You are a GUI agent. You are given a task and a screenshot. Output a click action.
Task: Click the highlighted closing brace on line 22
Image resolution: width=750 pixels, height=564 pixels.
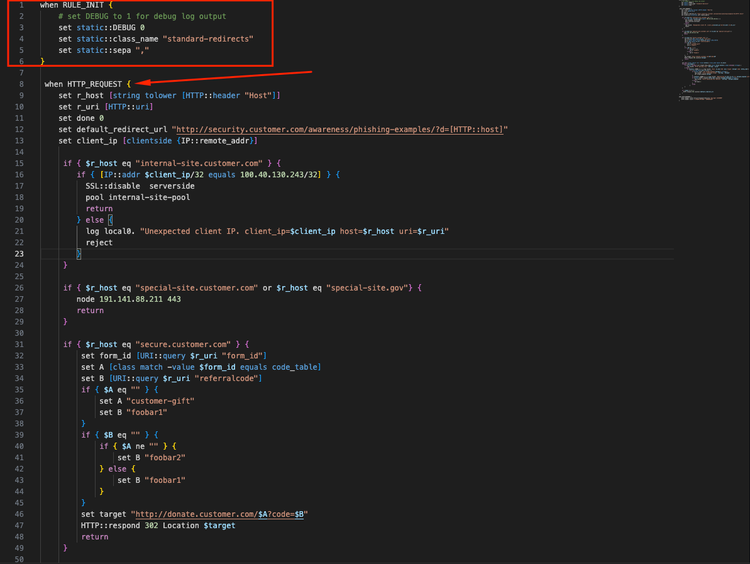tap(80, 254)
